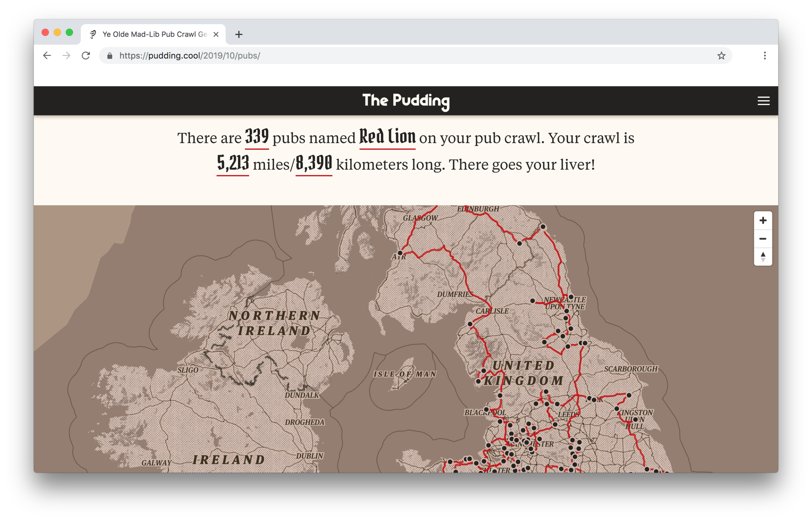Click the SLIGO map label
This screenshot has height=521, width=812.
click(188, 370)
